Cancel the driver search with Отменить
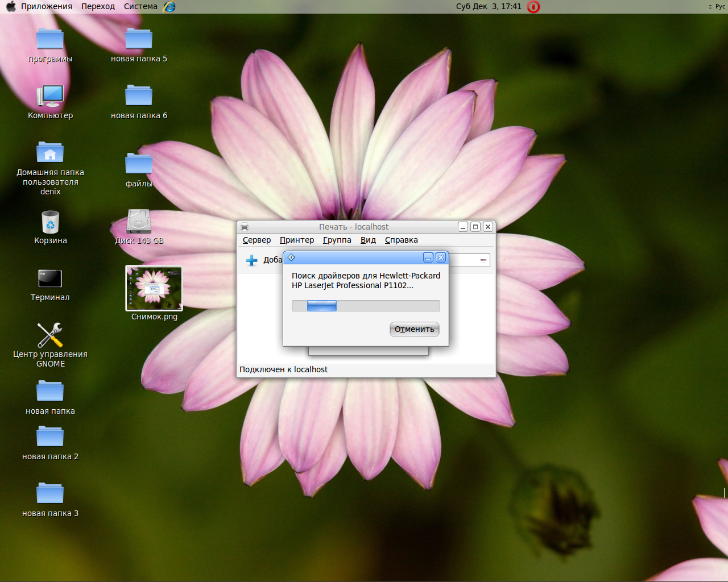 [415, 329]
